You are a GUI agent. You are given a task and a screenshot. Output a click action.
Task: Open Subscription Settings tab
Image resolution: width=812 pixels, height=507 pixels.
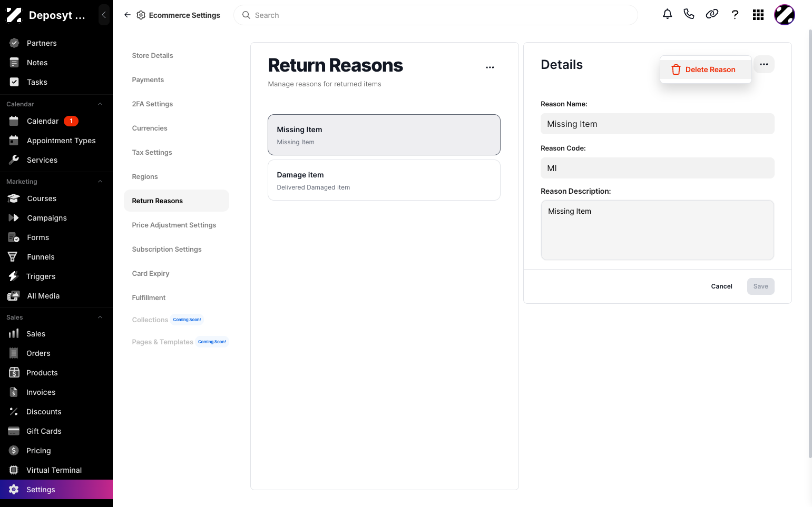(x=167, y=249)
